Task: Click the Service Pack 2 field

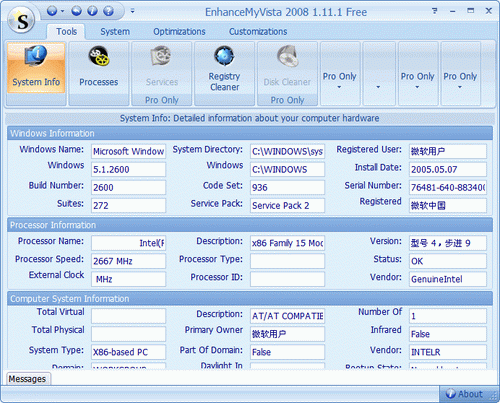Action: pos(287,205)
